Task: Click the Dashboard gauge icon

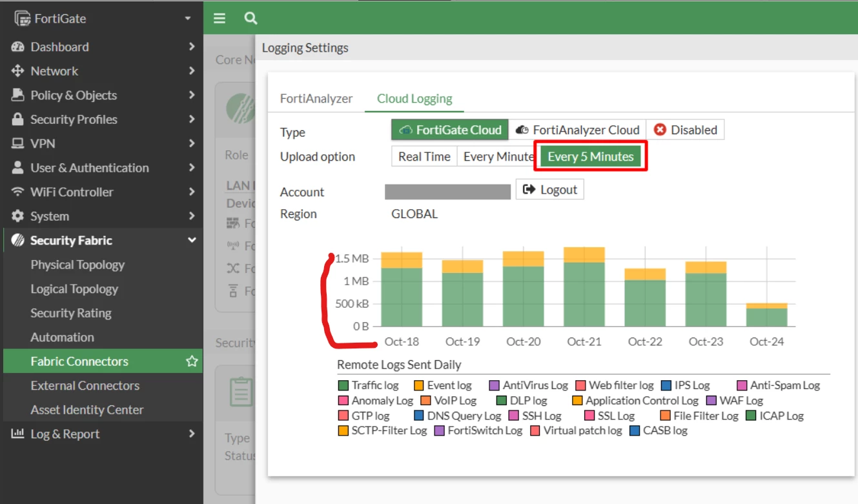Action: point(18,46)
